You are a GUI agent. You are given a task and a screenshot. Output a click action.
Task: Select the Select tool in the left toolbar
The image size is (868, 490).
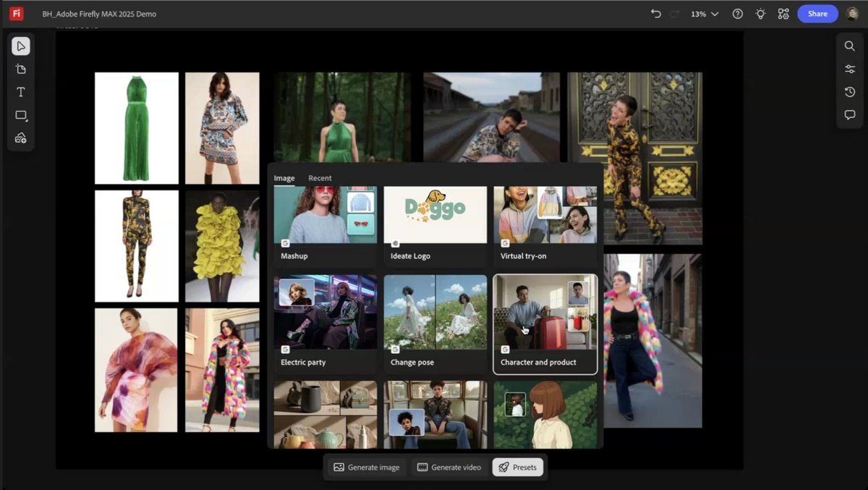[x=21, y=46]
